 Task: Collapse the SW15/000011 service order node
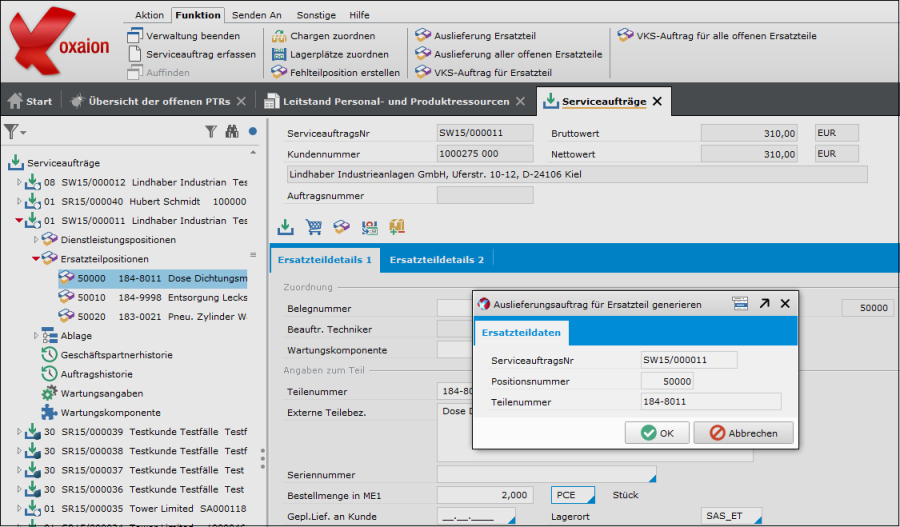click(19, 221)
